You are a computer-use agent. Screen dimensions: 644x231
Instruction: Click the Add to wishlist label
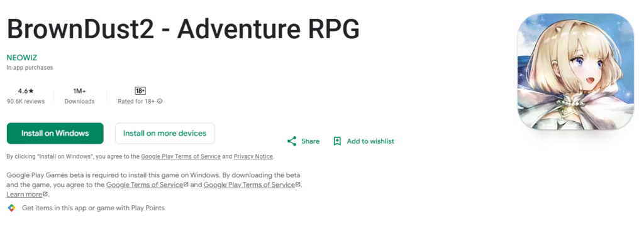point(370,141)
